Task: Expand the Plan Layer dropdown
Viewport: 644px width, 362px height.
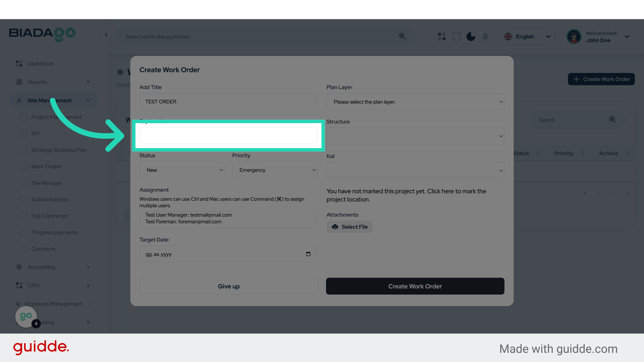Action: (415, 102)
